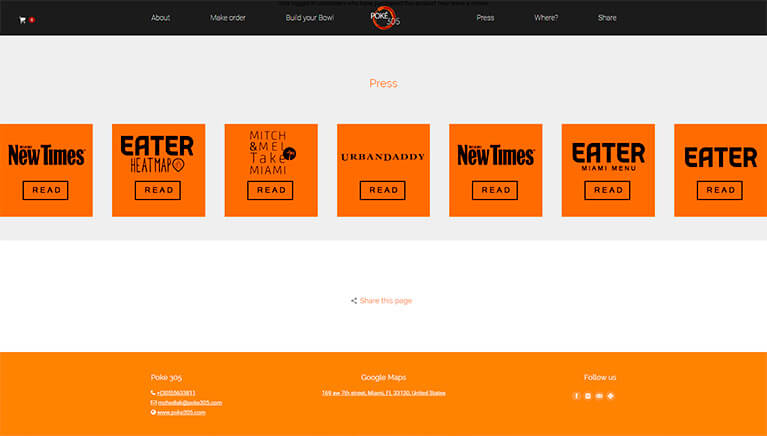The width and height of the screenshot is (767, 436).
Task: Click the Mitch & Mel Take Miami logo
Action: [272, 153]
